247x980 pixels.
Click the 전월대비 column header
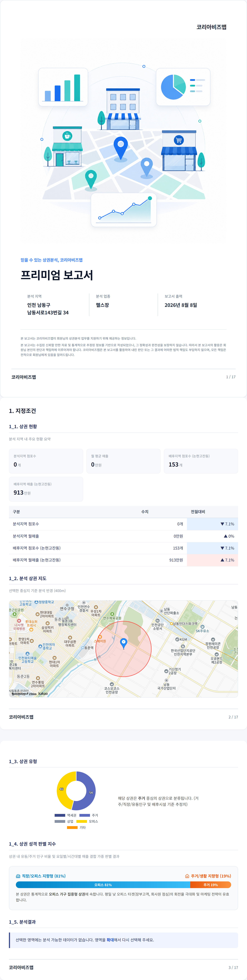(x=198, y=512)
